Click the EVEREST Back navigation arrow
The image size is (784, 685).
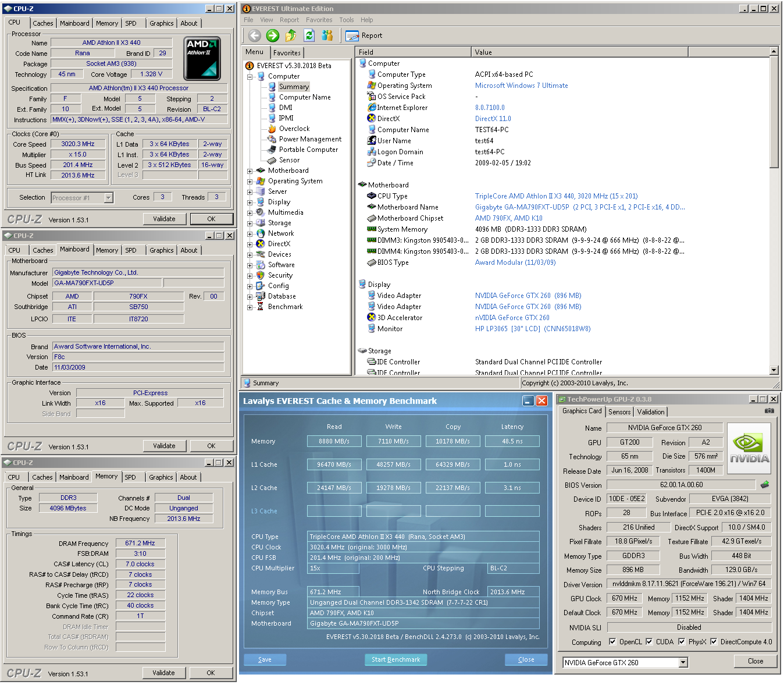254,36
